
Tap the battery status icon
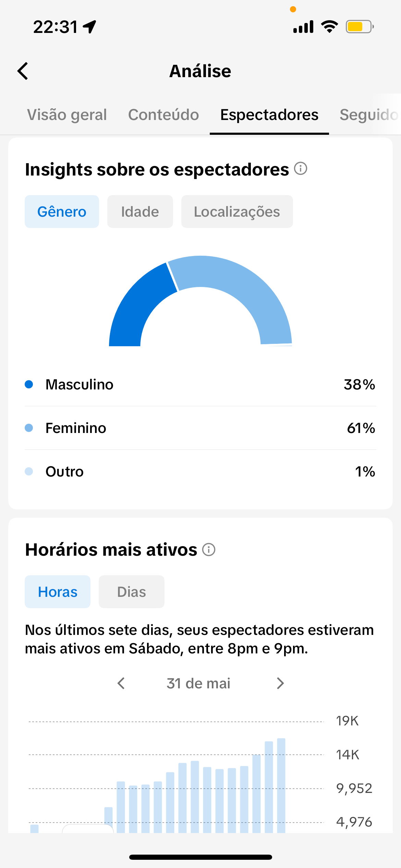pyautogui.click(x=360, y=27)
